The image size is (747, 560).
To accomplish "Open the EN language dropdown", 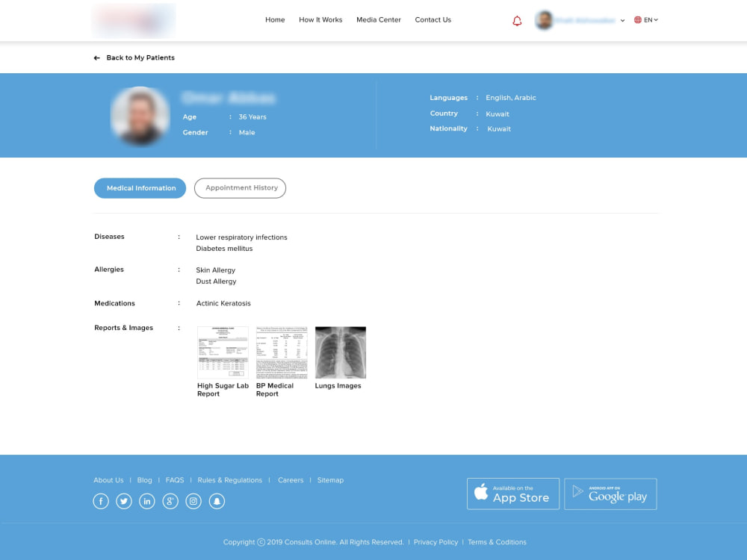I will [x=651, y=20].
